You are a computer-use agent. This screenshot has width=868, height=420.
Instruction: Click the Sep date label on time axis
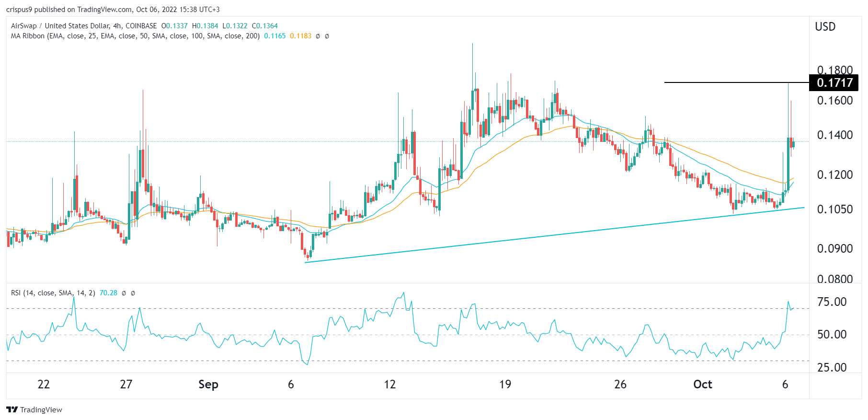click(208, 385)
